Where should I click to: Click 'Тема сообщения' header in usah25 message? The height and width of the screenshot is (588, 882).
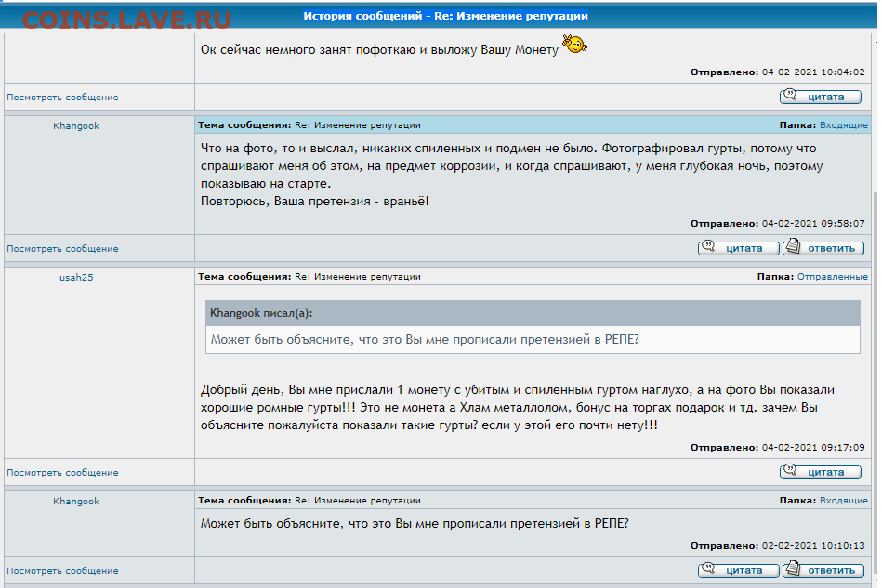(244, 276)
